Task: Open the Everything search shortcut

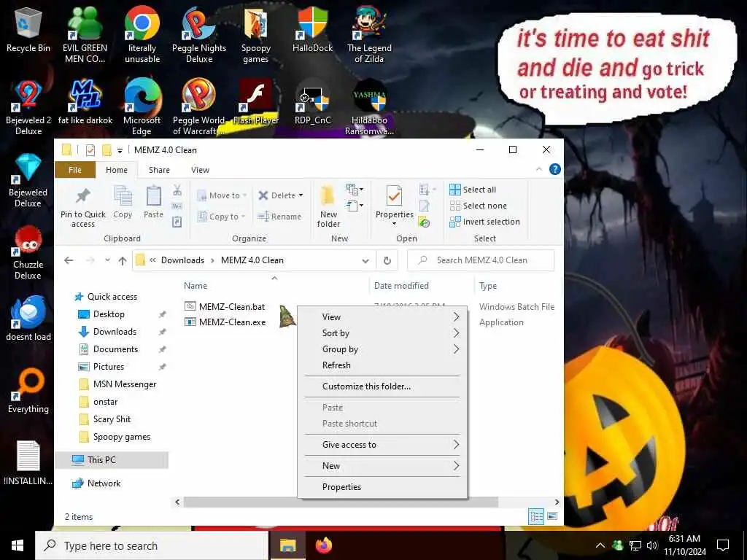Action: coord(28,391)
